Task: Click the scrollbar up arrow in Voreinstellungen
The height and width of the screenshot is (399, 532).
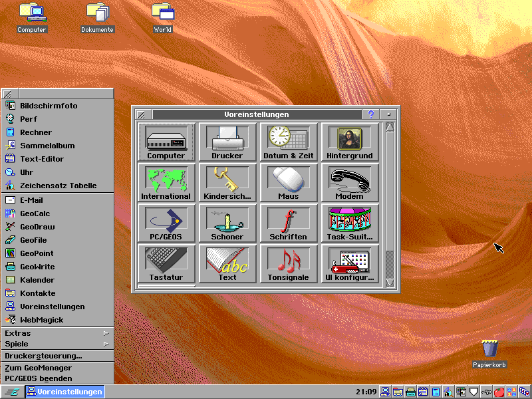Action: pyautogui.click(x=390, y=128)
